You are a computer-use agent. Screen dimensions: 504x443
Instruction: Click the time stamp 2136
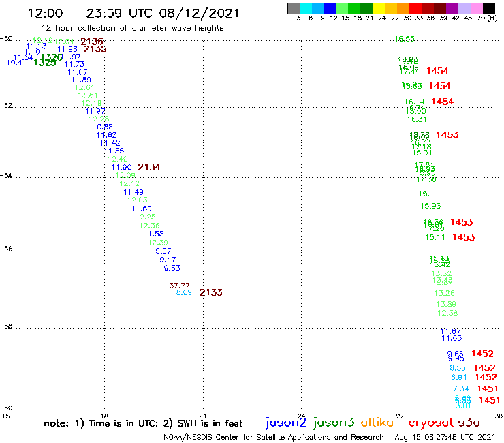(x=92, y=42)
